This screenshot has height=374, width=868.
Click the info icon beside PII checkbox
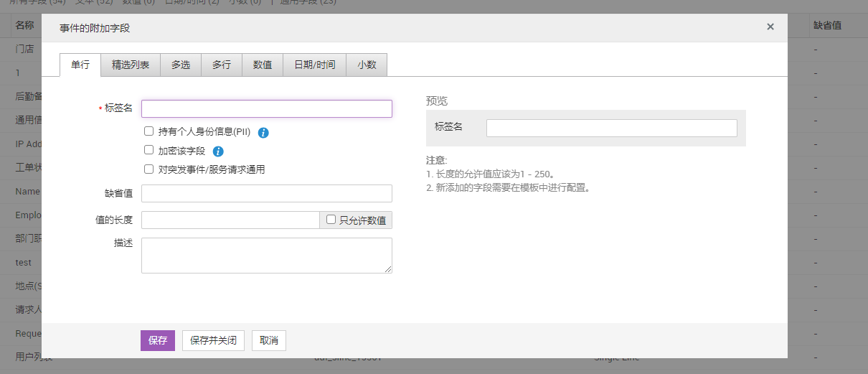click(263, 133)
